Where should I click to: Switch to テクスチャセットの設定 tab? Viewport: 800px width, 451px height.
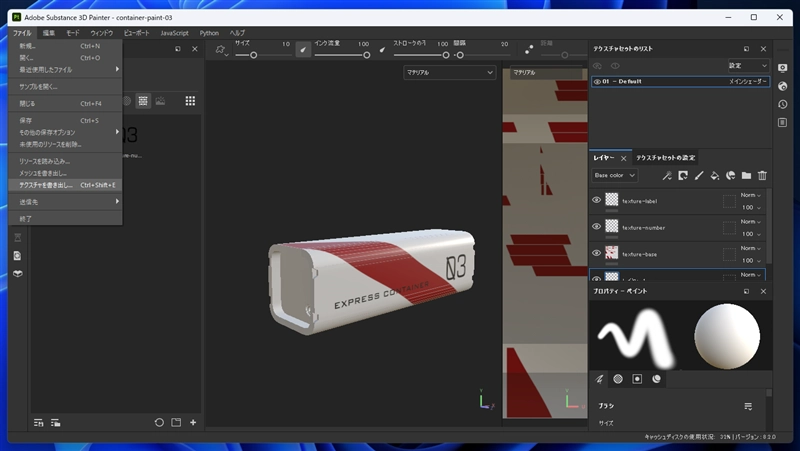click(x=665, y=158)
